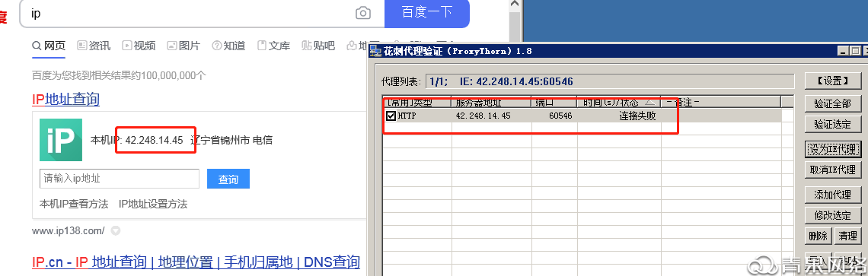The height and width of the screenshot is (276, 868).
Task: Toggle the HTTP proxy row checkbox
Action: coord(391,116)
